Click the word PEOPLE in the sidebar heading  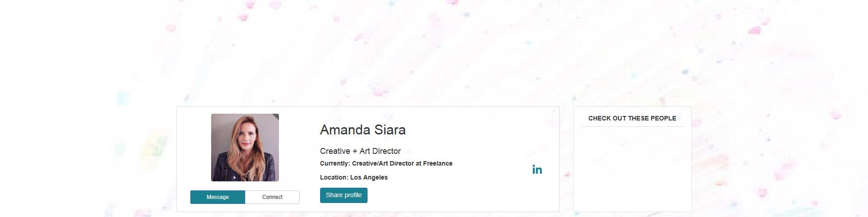(x=663, y=118)
